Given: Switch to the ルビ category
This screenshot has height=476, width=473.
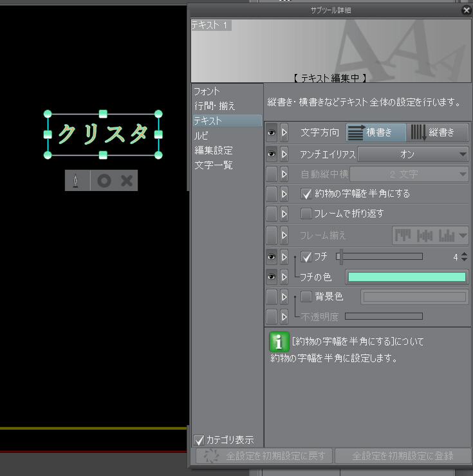Looking at the screenshot, I should pyautogui.click(x=201, y=136).
